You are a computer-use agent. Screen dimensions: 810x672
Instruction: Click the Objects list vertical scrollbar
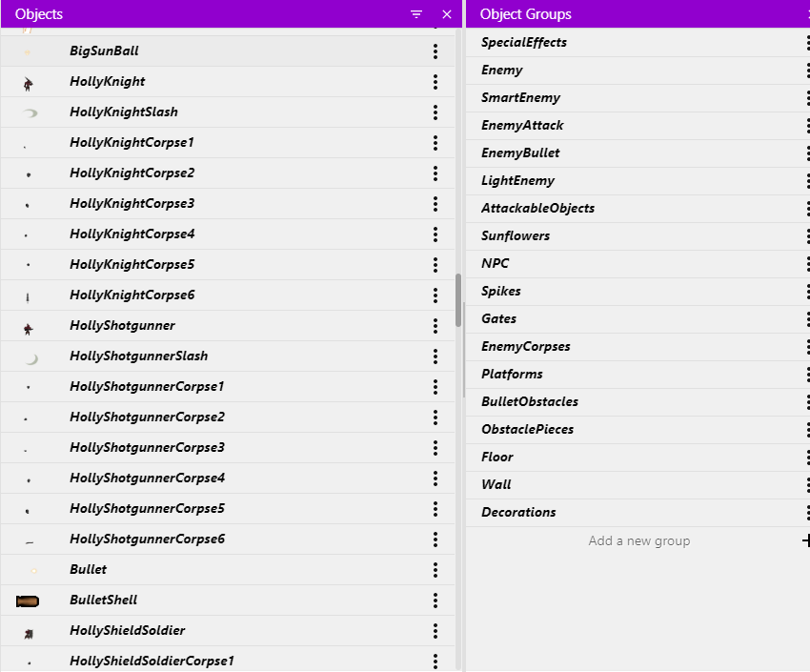tap(458, 300)
